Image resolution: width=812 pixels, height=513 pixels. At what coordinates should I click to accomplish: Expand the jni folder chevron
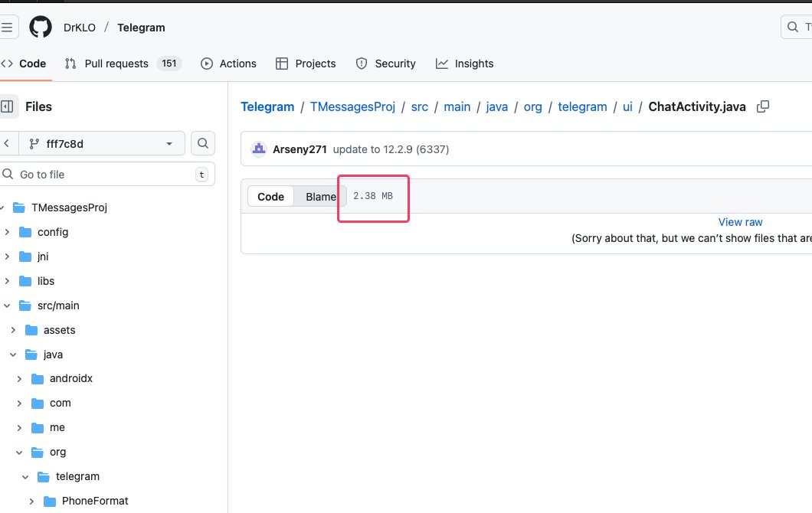pos(7,256)
